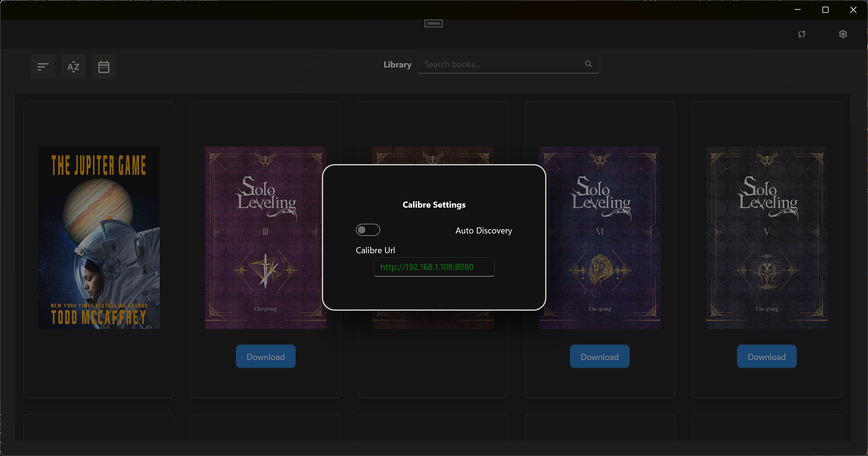Click the Calibre Url address field
The height and width of the screenshot is (456, 868).
[x=434, y=267]
